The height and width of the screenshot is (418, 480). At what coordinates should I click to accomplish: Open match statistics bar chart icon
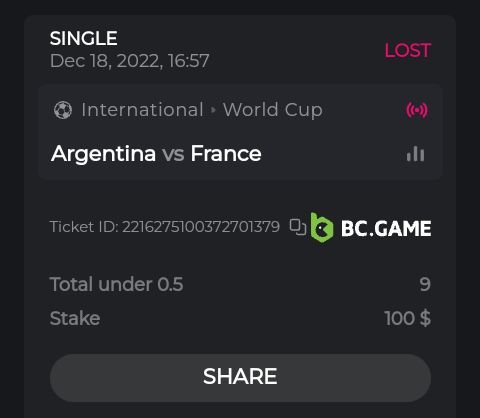point(415,154)
